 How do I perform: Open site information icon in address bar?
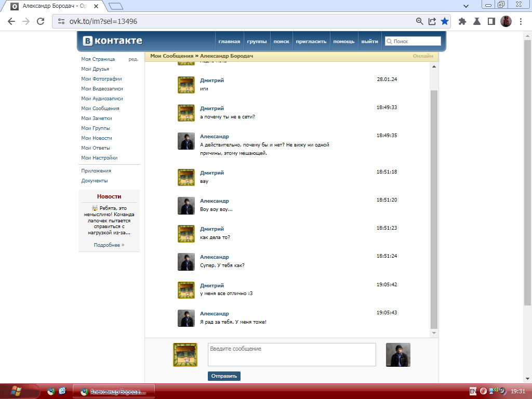click(x=61, y=21)
